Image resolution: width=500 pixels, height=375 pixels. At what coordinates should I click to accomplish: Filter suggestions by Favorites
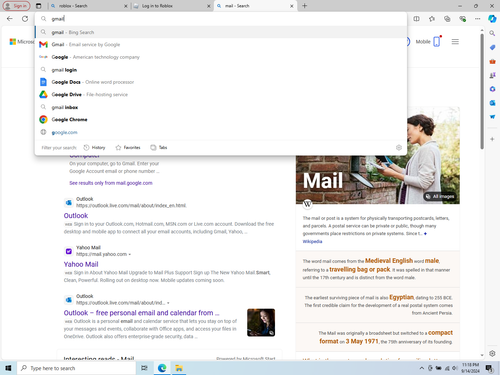pos(128,147)
